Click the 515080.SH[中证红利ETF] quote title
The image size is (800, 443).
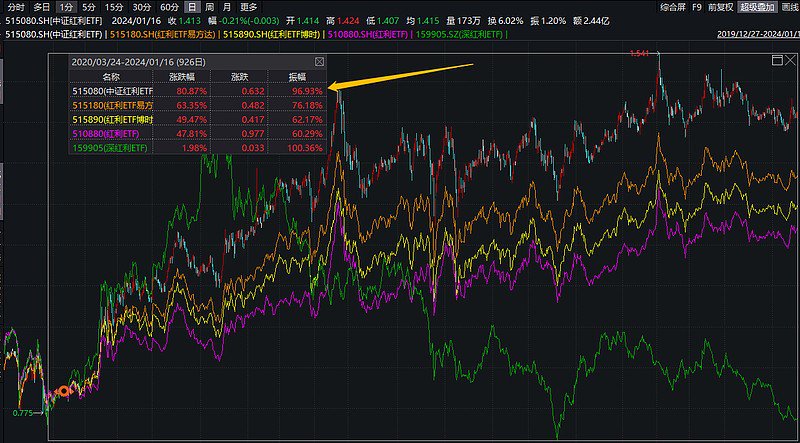tap(54, 21)
